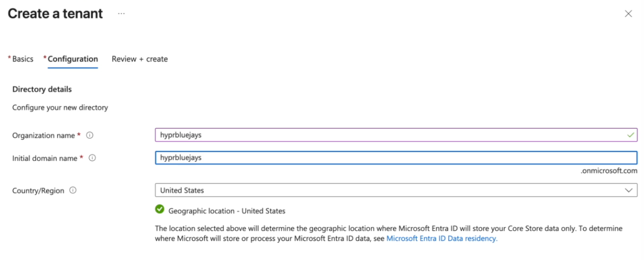The image size is (644, 260).
Task: Focus the Initial domain name text box
Action: (x=389, y=157)
